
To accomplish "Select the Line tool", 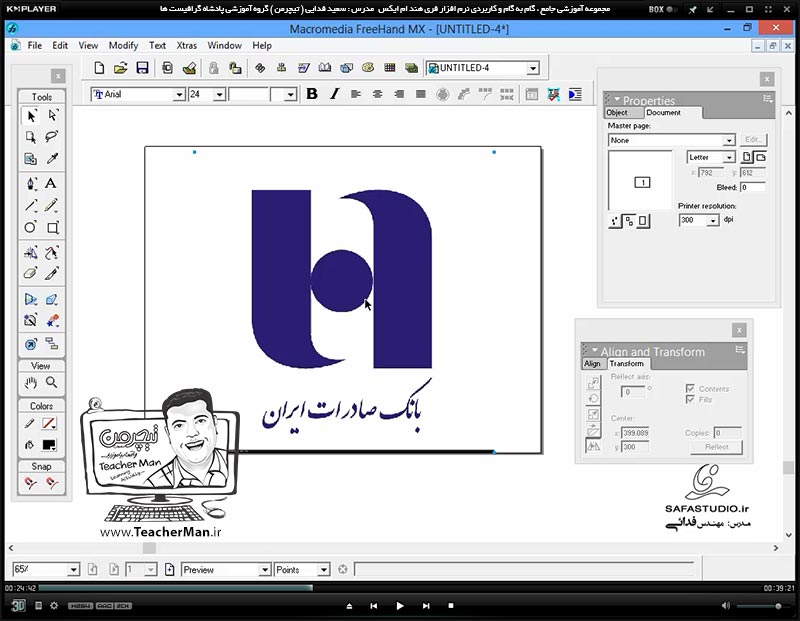I will click(31, 205).
